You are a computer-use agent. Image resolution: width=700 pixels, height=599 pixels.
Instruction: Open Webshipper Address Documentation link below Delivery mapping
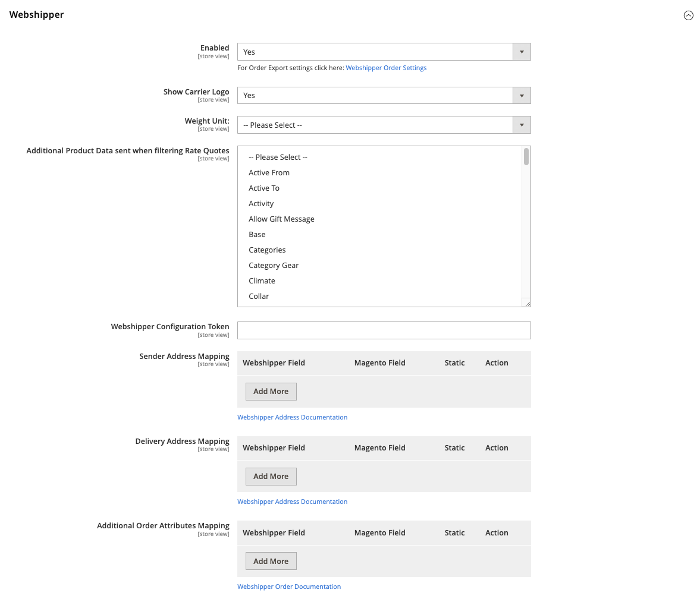click(x=293, y=502)
